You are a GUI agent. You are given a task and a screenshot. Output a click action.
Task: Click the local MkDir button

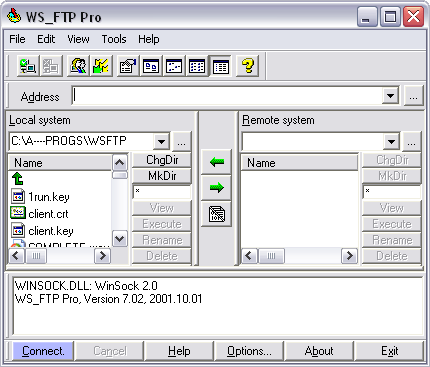tap(162, 176)
